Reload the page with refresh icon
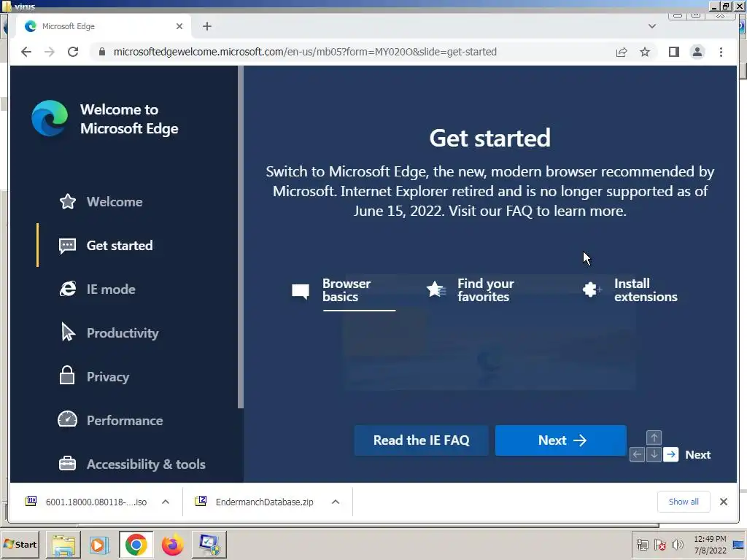 (73, 52)
